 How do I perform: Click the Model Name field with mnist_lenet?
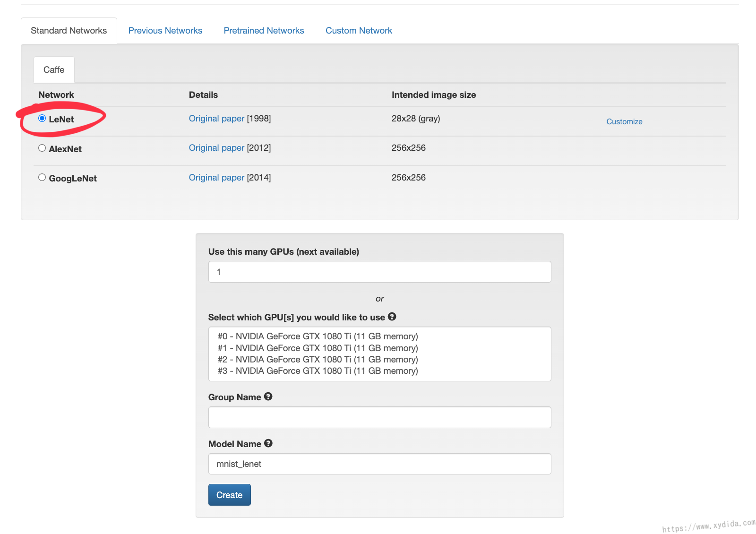(379, 464)
